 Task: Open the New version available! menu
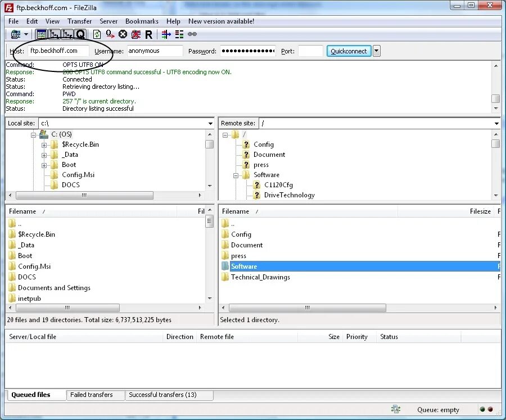click(x=221, y=21)
